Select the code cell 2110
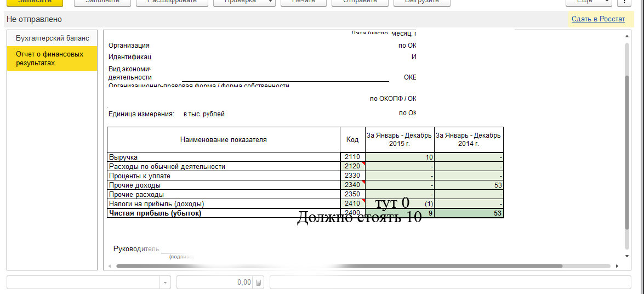Image resolution: width=644 pixels, height=294 pixels. (353, 157)
